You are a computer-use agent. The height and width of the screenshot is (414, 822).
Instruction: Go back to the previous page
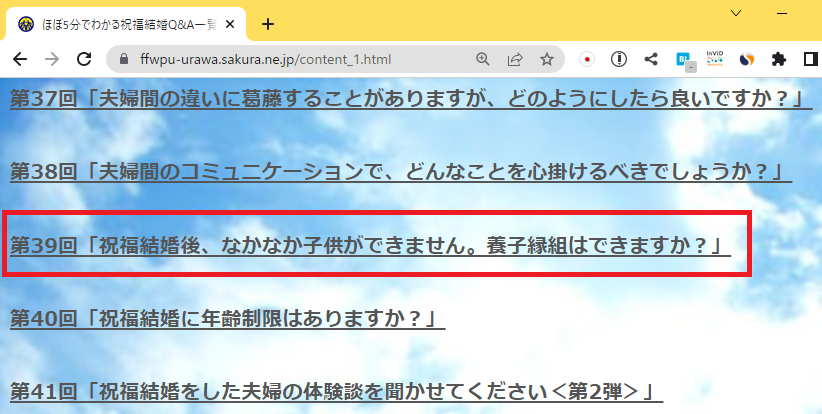tap(20, 59)
